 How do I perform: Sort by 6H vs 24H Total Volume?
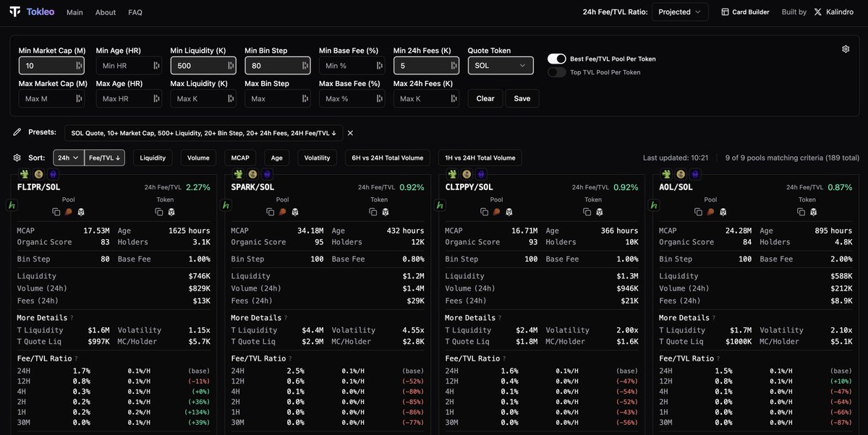387,158
